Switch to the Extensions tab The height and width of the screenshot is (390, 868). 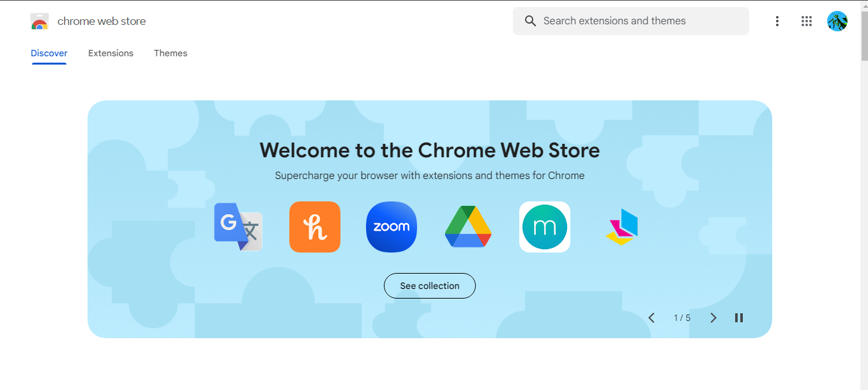click(110, 53)
